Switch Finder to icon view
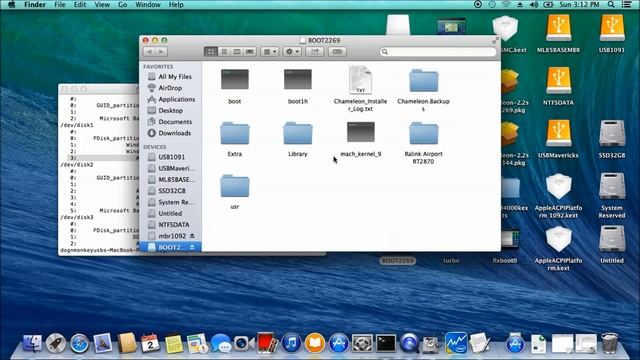 point(211,52)
